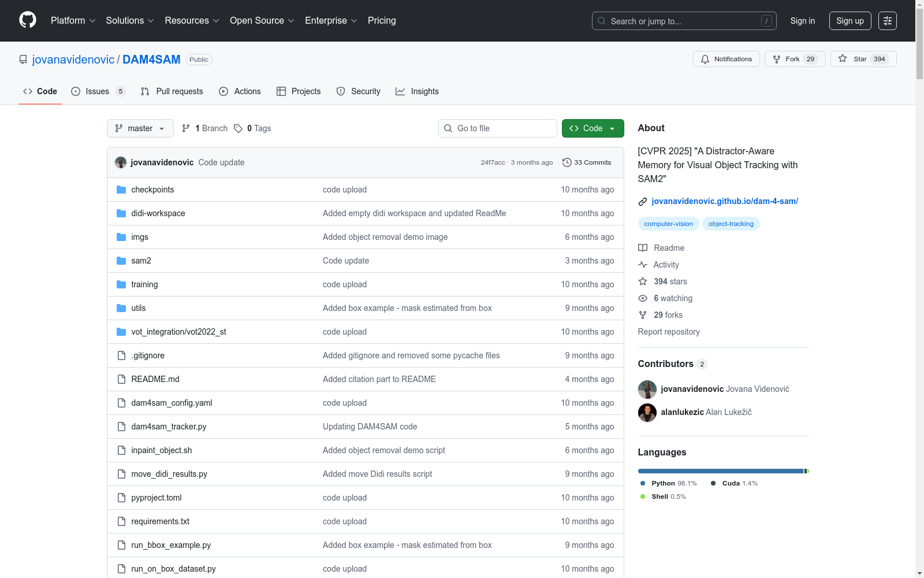Screen dimensions: 924x578
Task: Open the vot_integration/vot2022_st folder
Action: coord(178,332)
